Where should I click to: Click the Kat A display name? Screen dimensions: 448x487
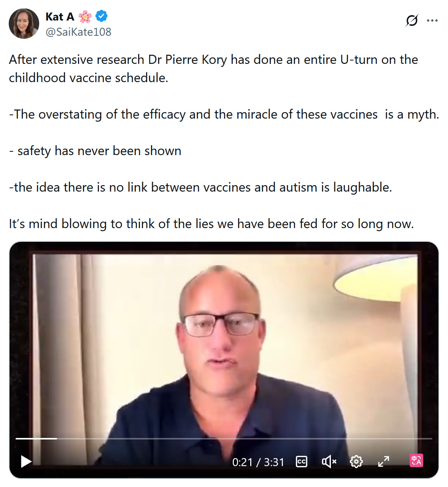click(x=60, y=17)
